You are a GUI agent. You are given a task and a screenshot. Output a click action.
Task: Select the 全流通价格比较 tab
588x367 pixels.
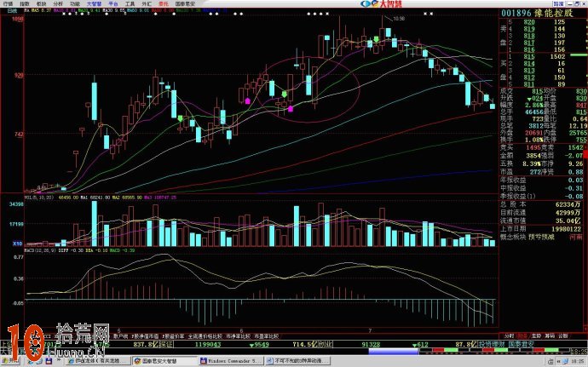(x=205, y=336)
